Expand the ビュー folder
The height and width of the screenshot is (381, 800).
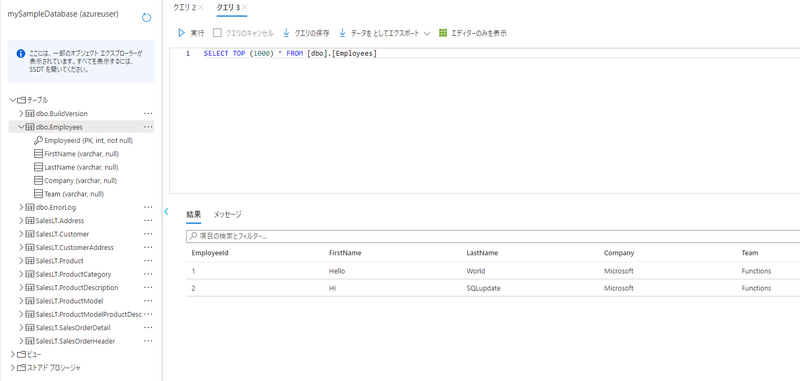coord(12,354)
